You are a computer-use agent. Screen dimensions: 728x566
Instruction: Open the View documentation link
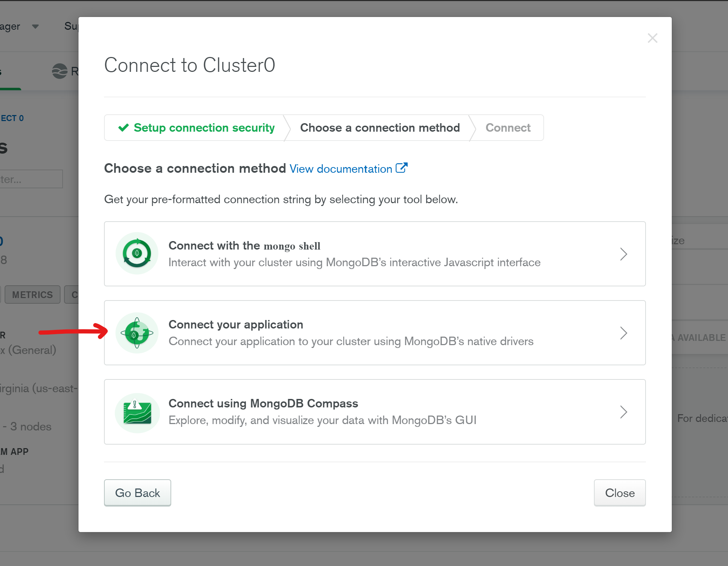click(x=341, y=169)
